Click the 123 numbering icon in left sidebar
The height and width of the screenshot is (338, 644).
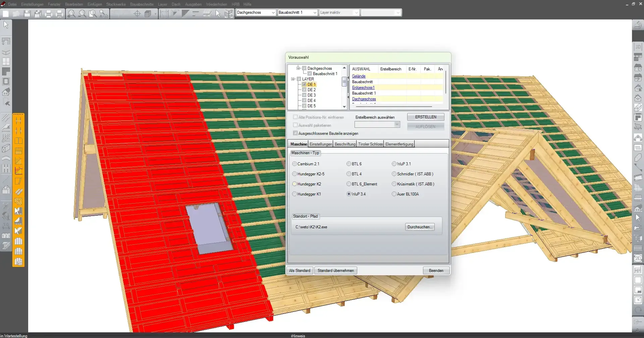(6, 236)
